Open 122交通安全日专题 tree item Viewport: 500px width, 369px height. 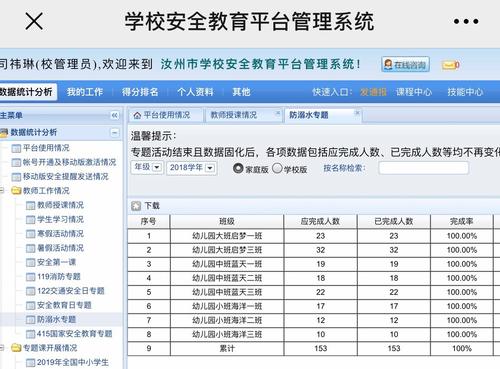click(71, 291)
